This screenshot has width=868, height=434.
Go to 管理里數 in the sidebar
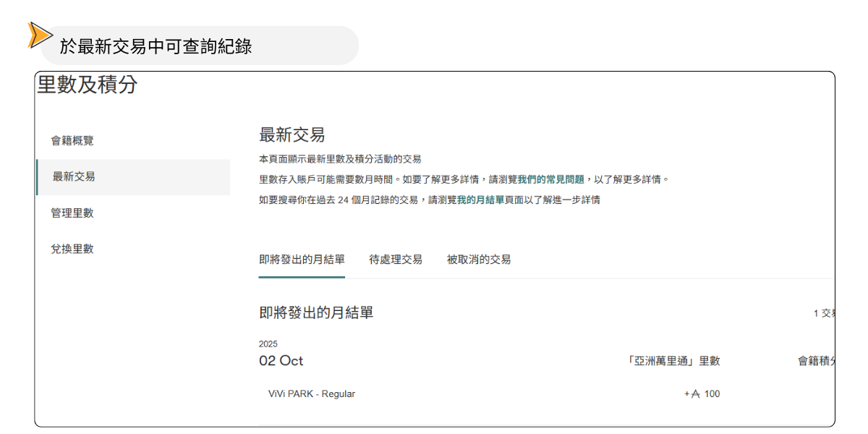[72, 213]
